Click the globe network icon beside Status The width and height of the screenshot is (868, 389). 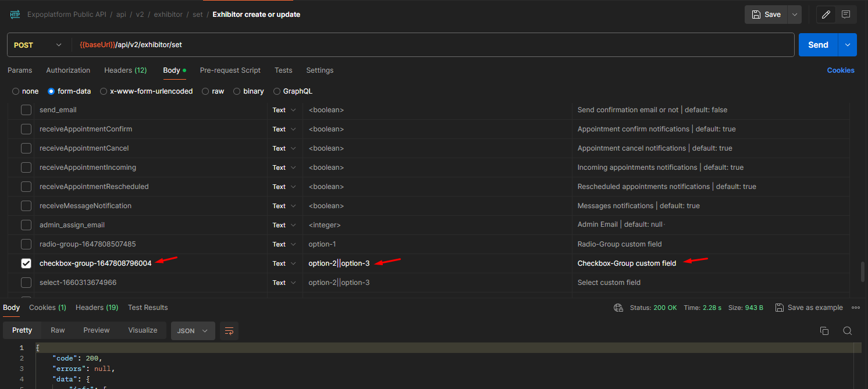coord(618,308)
